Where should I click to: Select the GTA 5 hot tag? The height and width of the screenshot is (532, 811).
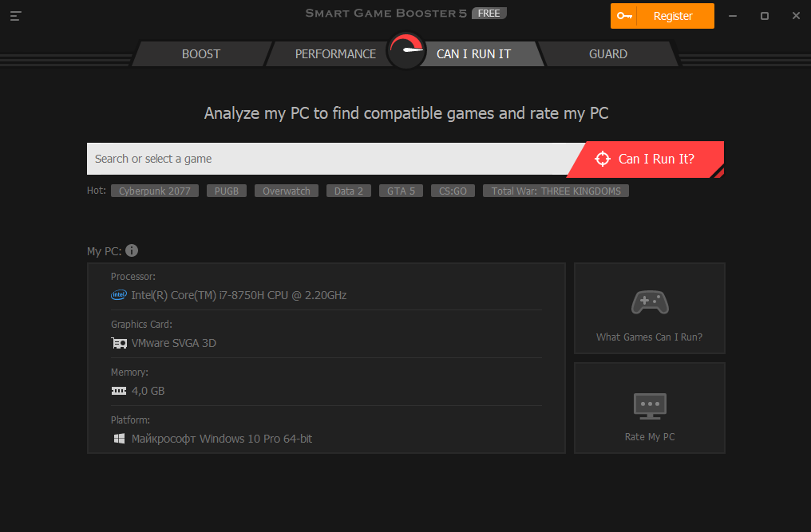pyautogui.click(x=401, y=191)
